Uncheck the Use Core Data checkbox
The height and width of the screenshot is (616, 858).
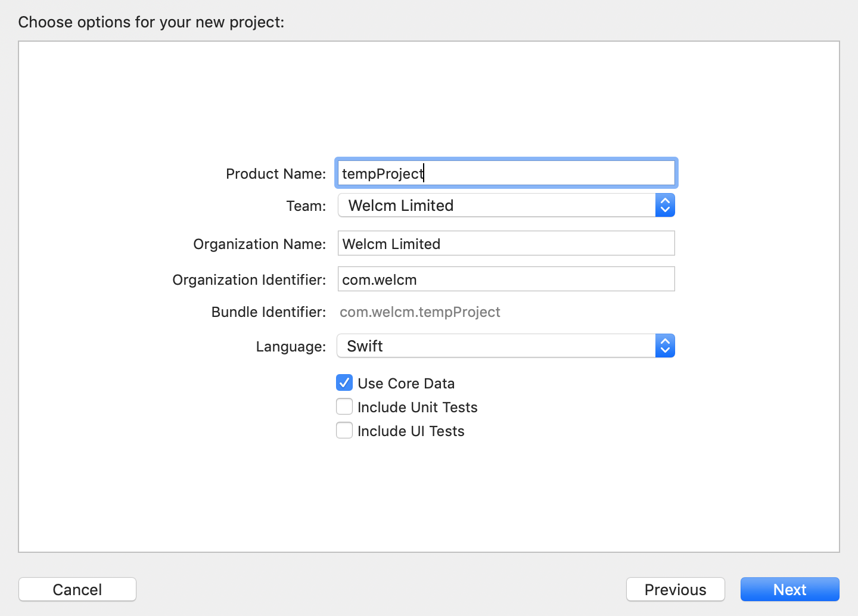click(344, 383)
